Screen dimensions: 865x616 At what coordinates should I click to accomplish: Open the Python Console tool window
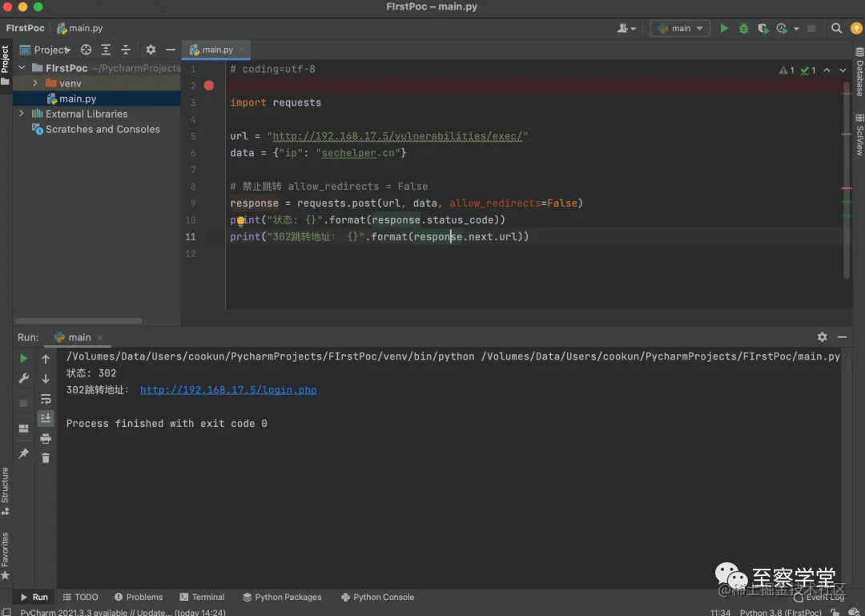pyautogui.click(x=378, y=597)
